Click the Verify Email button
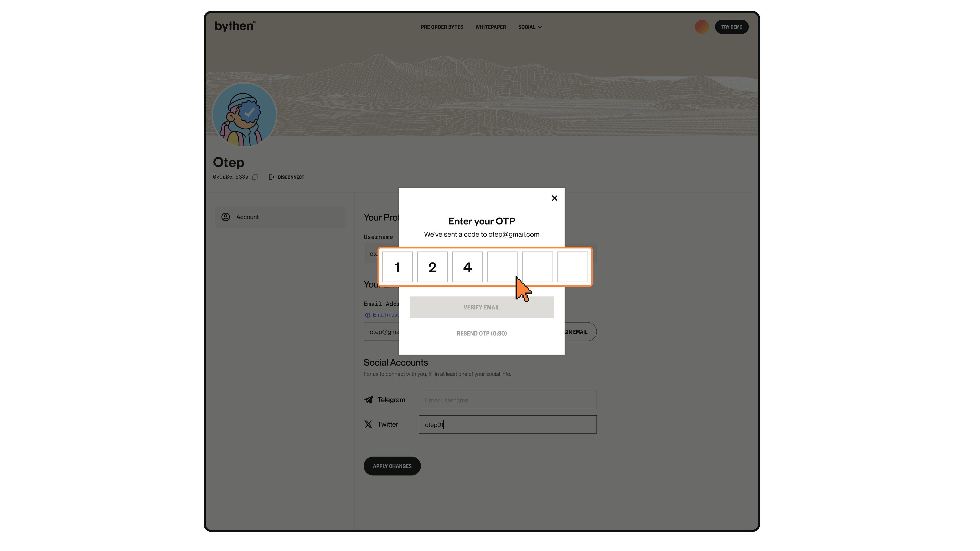This screenshot has height=551, width=980. click(x=481, y=307)
